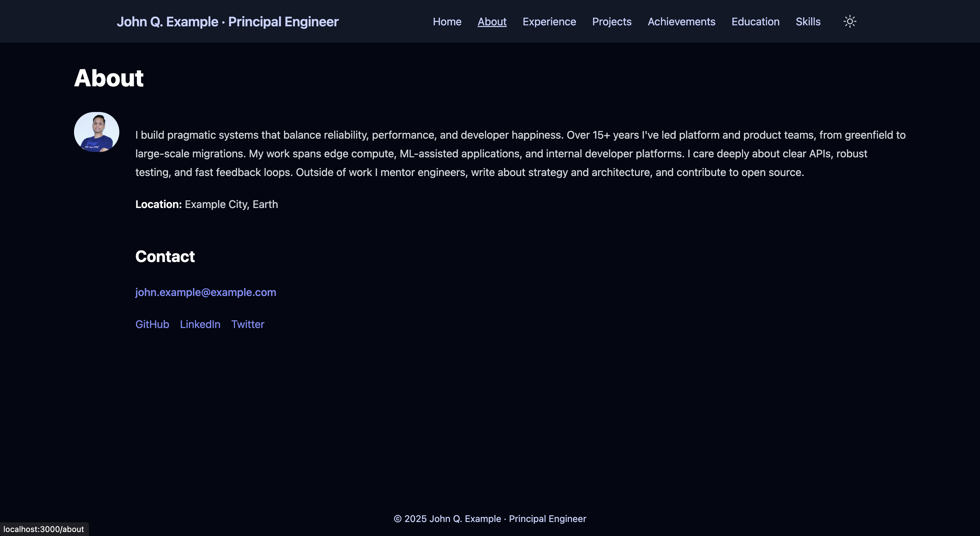Go to the Experience page
This screenshot has width=980, height=536.
pos(549,22)
